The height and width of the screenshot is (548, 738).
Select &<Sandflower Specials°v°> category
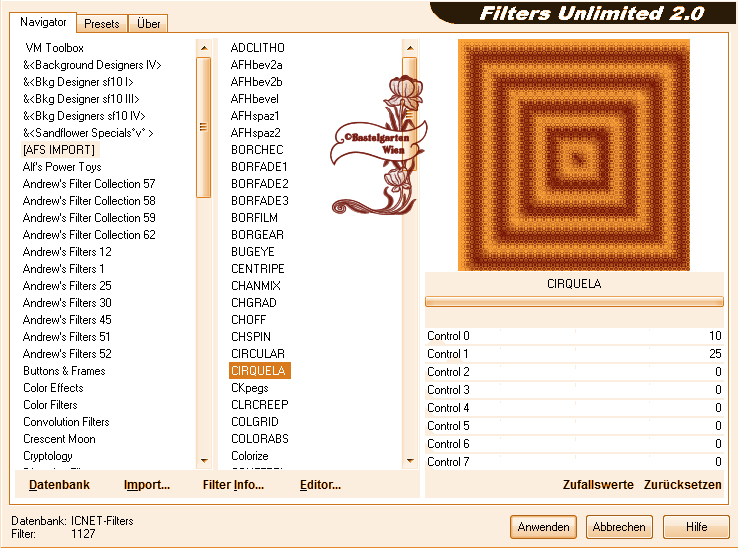88,133
